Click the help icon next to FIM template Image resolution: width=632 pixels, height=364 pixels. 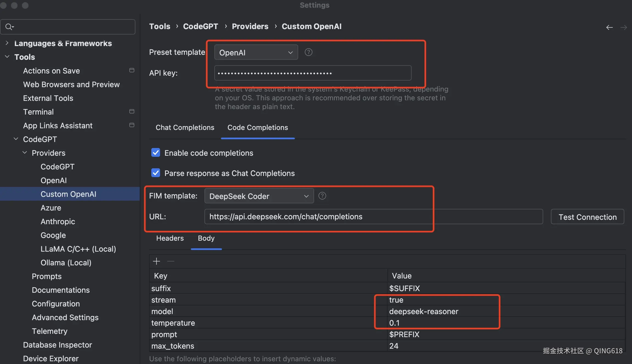(x=322, y=196)
